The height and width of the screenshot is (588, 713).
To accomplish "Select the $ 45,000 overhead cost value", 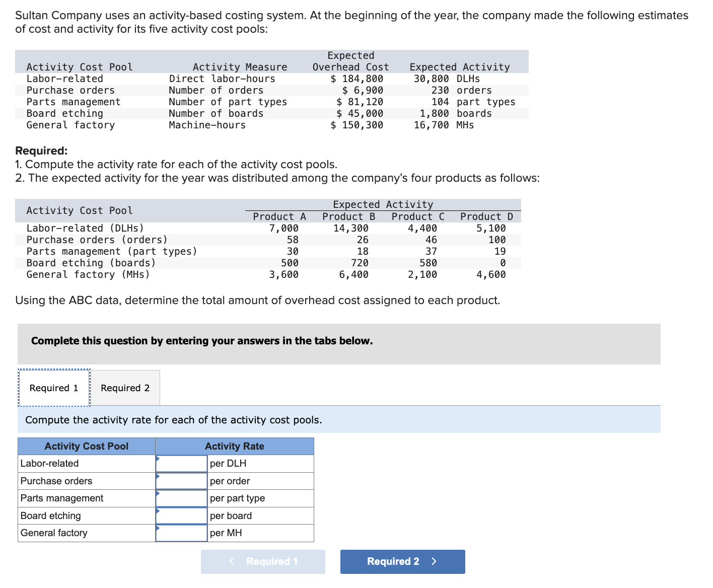I will (360, 113).
